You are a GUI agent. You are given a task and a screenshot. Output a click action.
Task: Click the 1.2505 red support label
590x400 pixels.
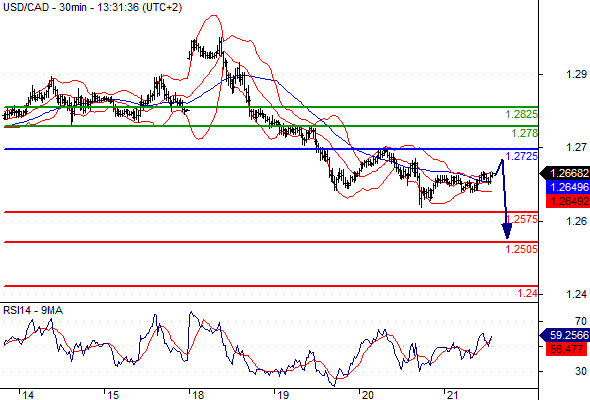pyautogui.click(x=522, y=249)
